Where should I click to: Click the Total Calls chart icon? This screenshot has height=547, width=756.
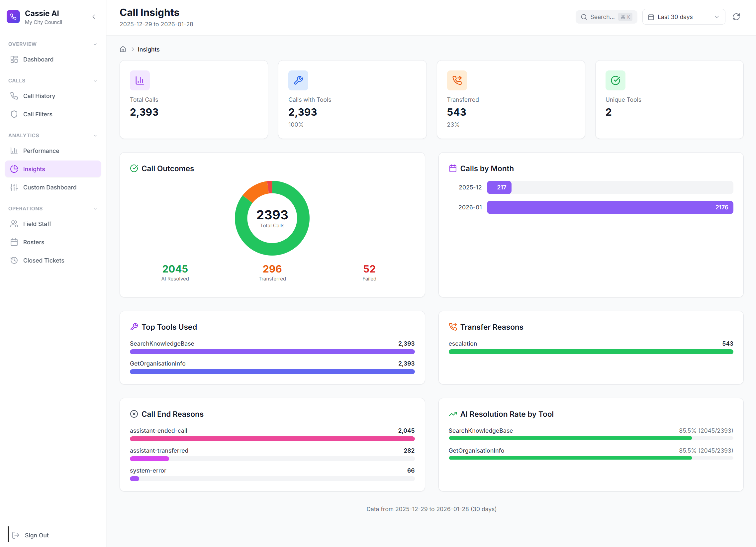tap(140, 80)
